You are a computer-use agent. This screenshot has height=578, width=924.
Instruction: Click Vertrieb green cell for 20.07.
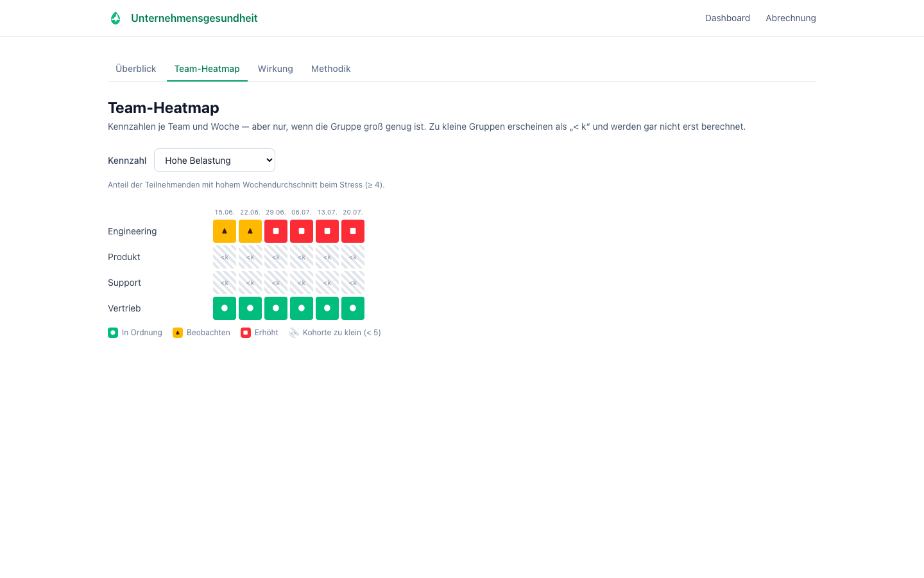(353, 308)
